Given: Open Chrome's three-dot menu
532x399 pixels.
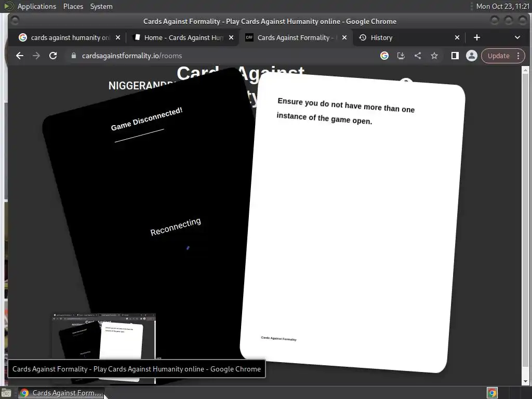Looking at the screenshot, I should click(x=518, y=56).
